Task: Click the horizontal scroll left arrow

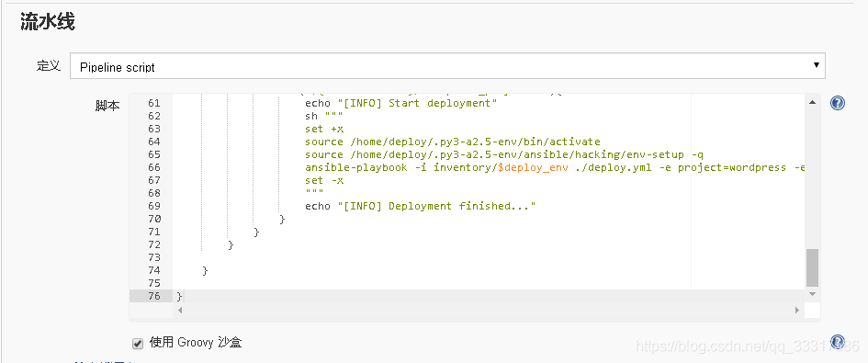Action: click(179, 310)
